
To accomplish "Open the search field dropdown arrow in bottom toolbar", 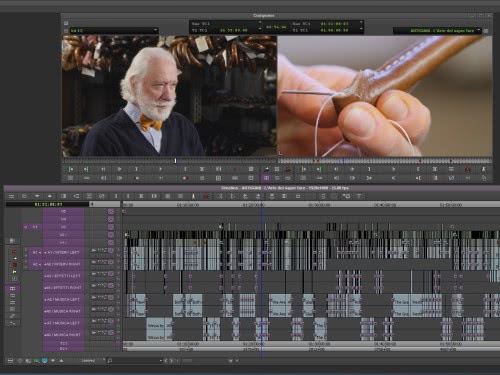I will pyautogui.click(x=161, y=361).
